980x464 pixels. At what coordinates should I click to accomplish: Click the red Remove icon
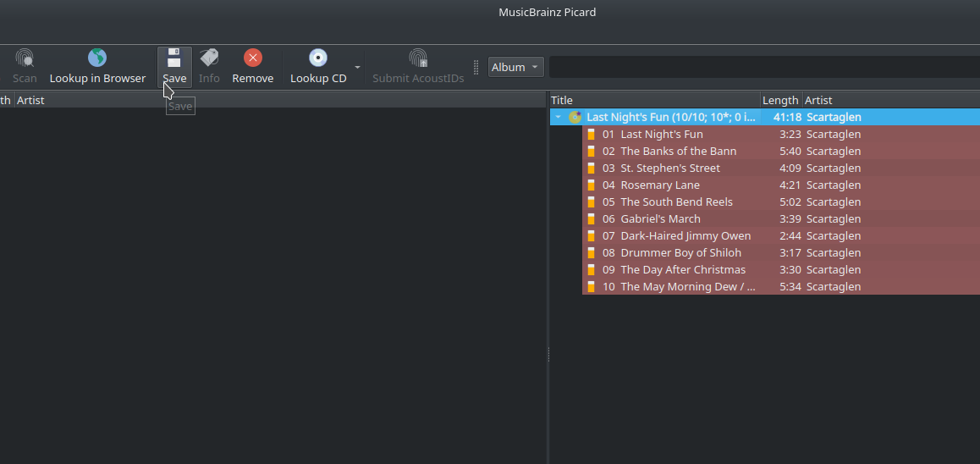(x=252, y=58)
